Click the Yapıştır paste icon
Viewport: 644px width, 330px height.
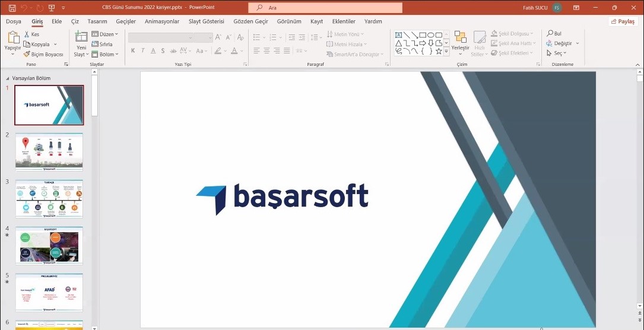14,37
